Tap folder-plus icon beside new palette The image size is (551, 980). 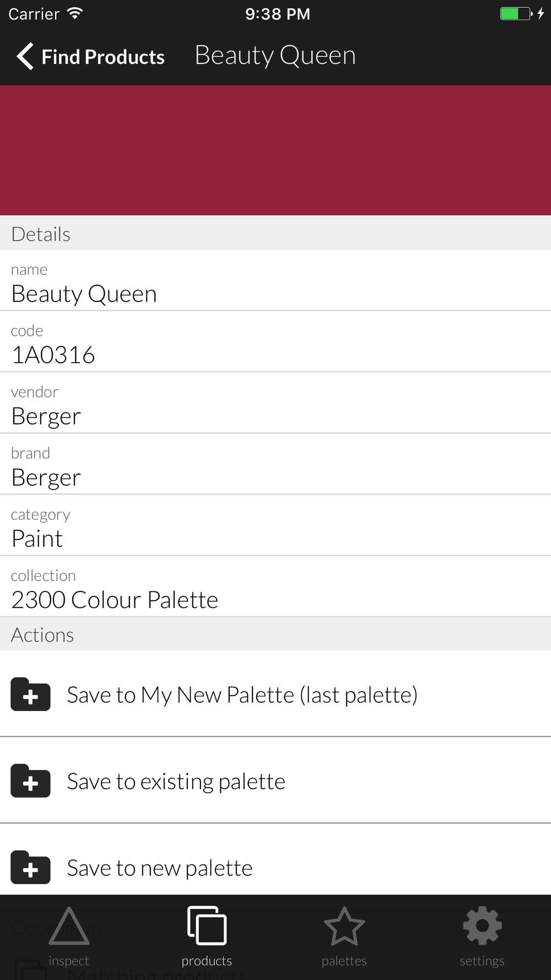30,868
